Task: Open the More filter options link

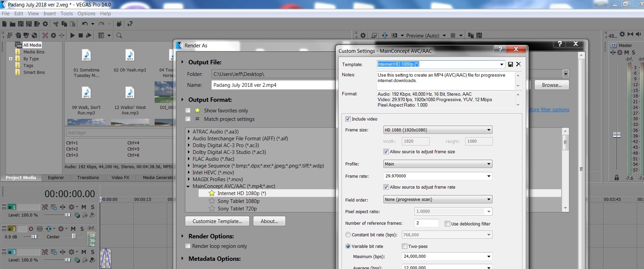Action: 549,110
